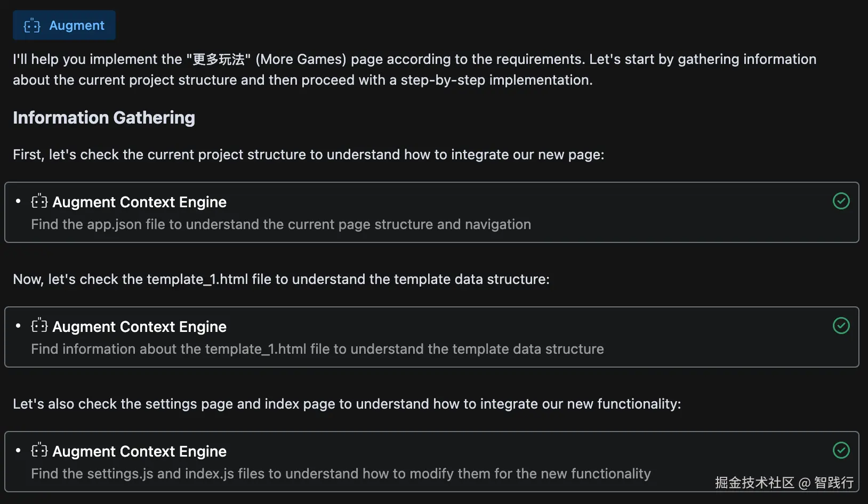Click the Context Engine icon in template_1.html card
This screenshot has height=504, width=868.
[x=39, y=326]
